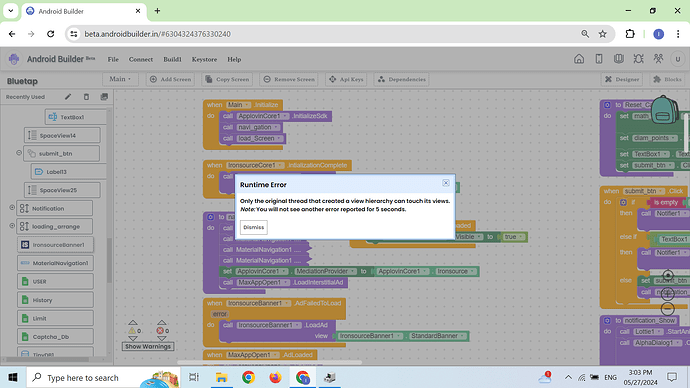Expand the loading_arrange component node
The height and width of the screenshot is (388, 690).
click(x=12, y=226)
